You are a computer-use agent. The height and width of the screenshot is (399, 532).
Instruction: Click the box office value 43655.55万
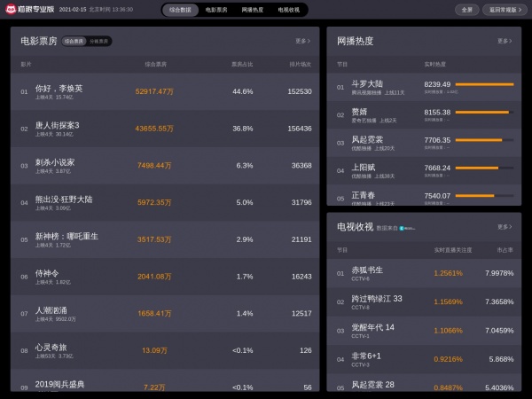tap(154, 129)
